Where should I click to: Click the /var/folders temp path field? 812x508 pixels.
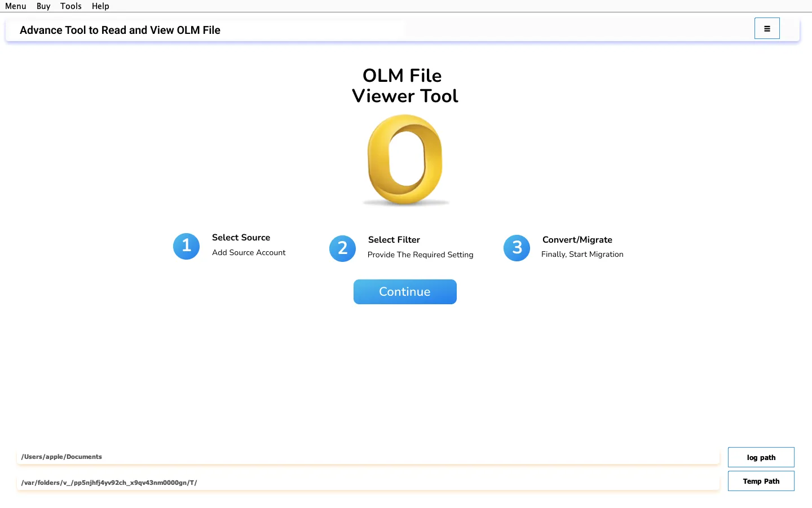click(x=368, y=483)
